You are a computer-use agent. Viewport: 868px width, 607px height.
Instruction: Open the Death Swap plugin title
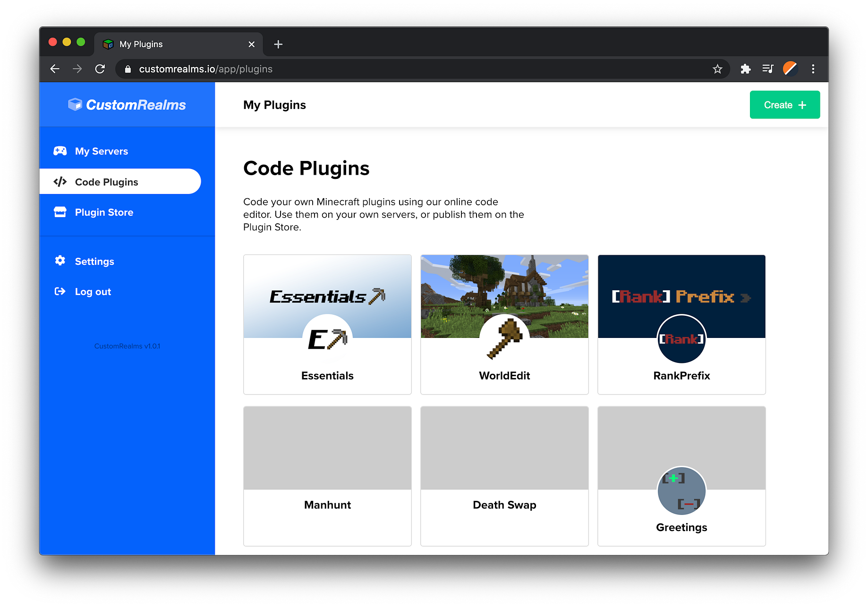pyautogui.click(x=504, y=505)
